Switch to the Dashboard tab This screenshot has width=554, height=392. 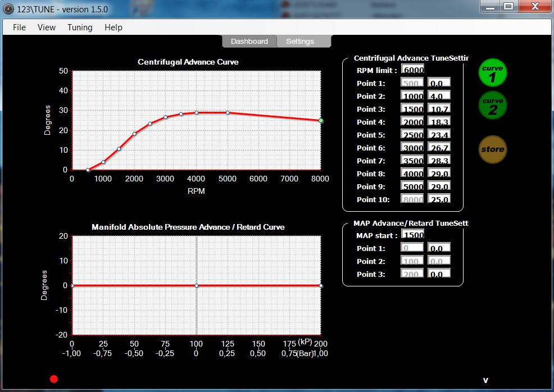coord(249,41)
